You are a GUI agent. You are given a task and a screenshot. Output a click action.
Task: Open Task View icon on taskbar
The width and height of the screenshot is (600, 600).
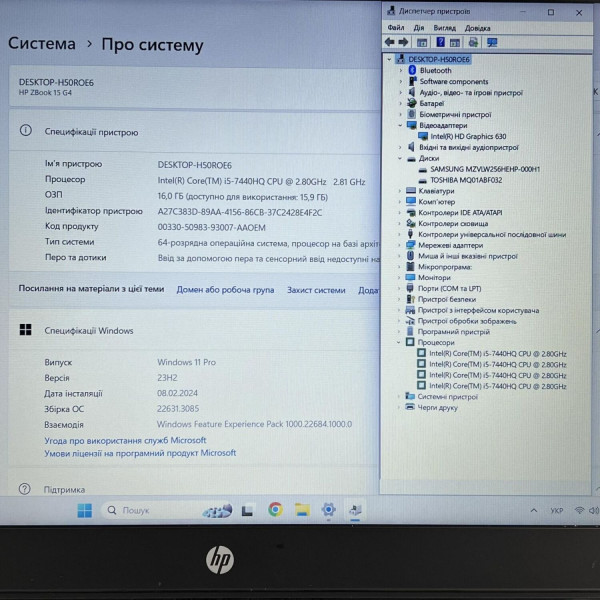click(x=247, y=510)
